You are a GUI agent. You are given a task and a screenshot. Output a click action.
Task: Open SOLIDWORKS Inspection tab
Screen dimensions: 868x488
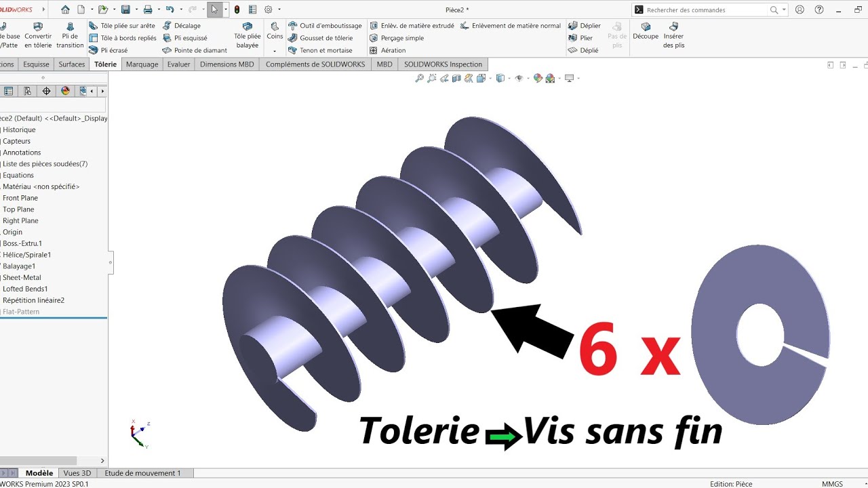click(x=443, y=64)
